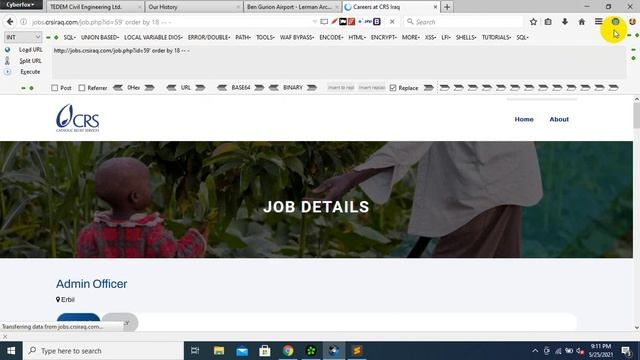Switch to Ben Gurion Airport tab
Image resolution: width=640 pixels, height=360 pixels.
[x=292, y=7]
